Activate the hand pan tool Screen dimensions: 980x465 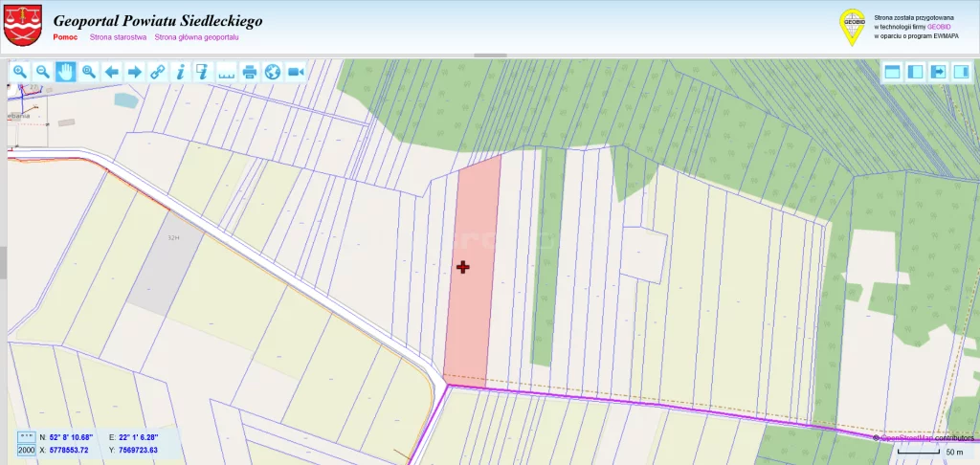coord(65,72)
